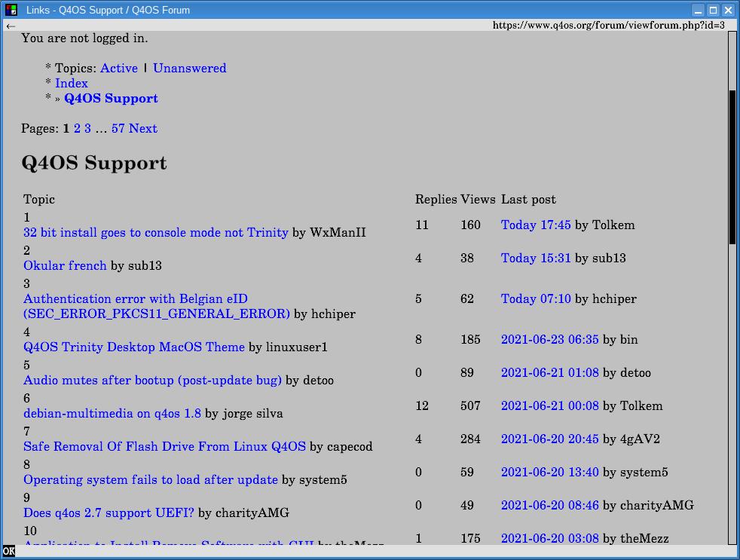View last post 'Today 17:45' by Tolkem

pos(536,225)
